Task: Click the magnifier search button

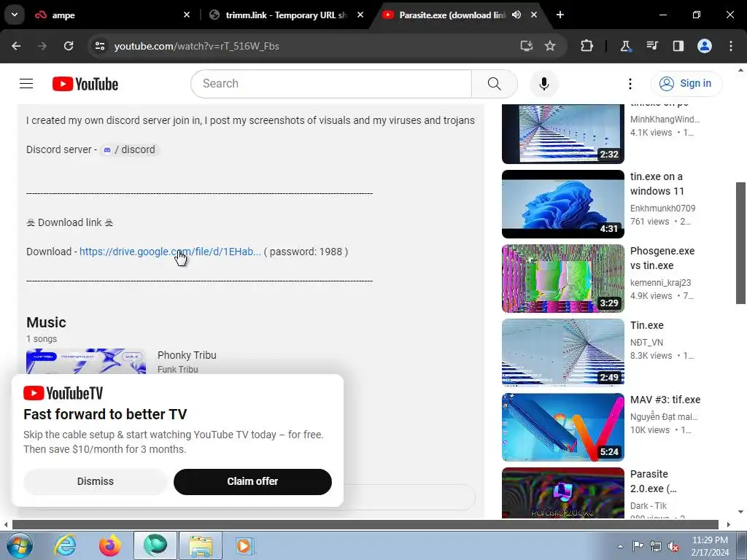Action: tap(495, 84)
